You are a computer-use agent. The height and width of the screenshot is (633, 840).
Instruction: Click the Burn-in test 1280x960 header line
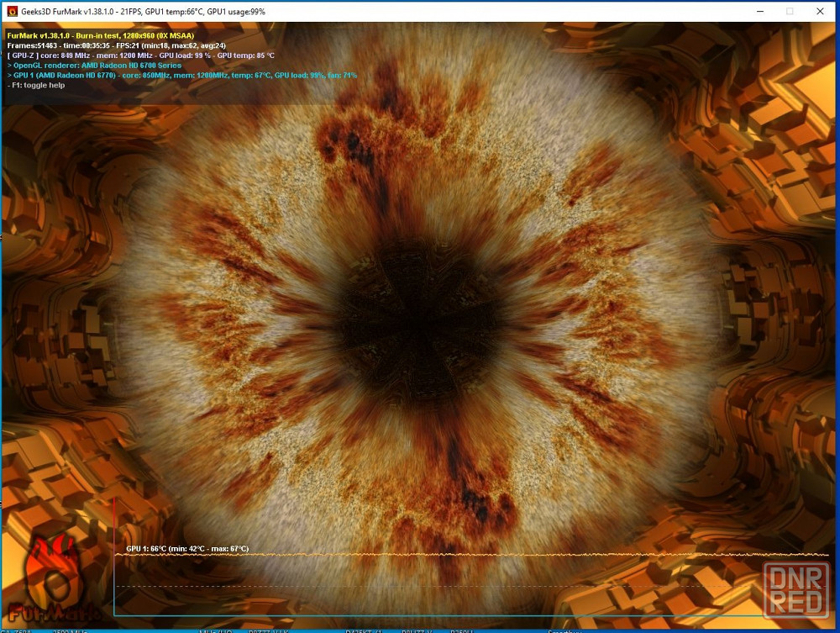(100, 35)
